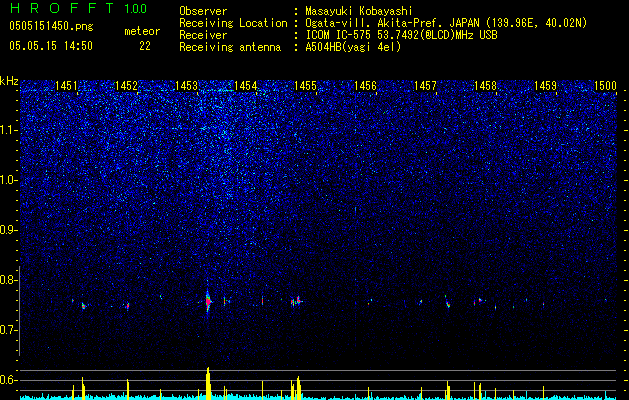Select the Ogata-vill. Akita-Pref. JAPAN location text
Image resolution: width=629 pixels, height=400 pixels.
pos(446,23)
